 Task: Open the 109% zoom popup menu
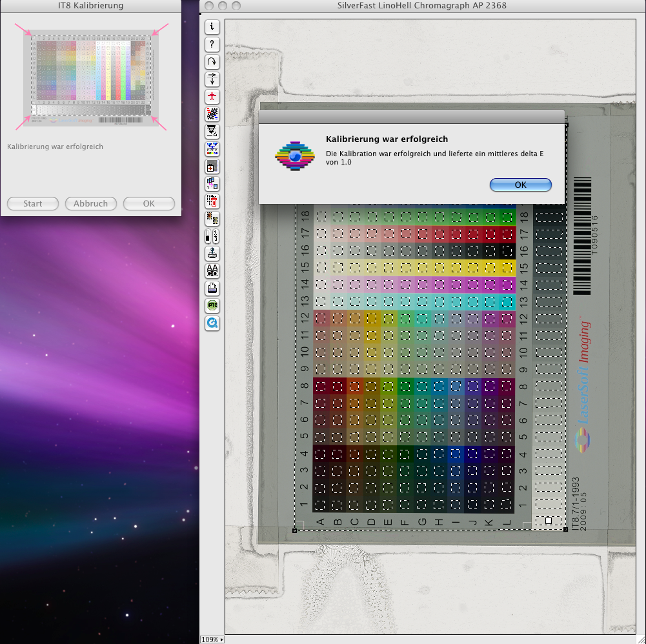tap(212, 639)
